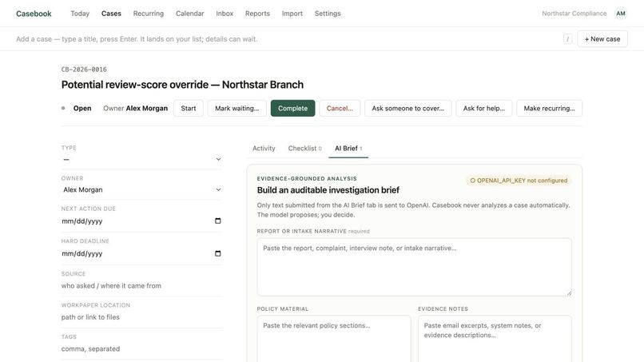Viewport: 644px width, 362px height.
Task: View Reports
Action: pos(257,14)
